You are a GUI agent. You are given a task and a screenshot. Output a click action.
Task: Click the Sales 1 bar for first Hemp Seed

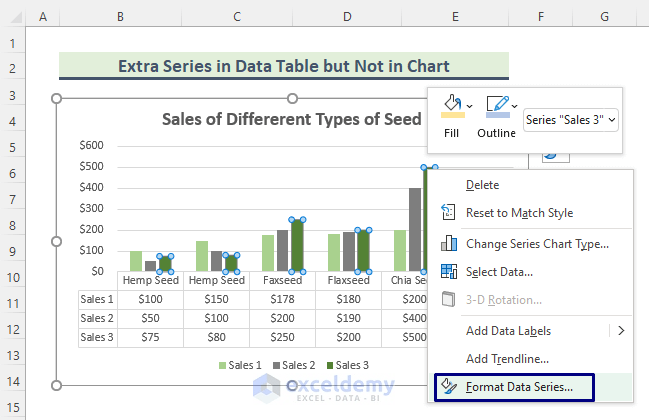pyautogui.click(x=136, y=261)
